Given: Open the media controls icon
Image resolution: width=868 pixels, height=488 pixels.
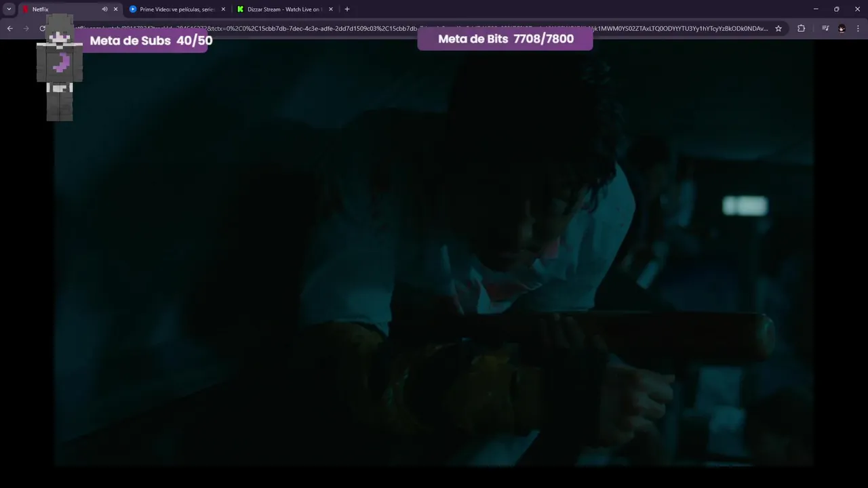Looking at the screenshot, I should pos(825,28).
